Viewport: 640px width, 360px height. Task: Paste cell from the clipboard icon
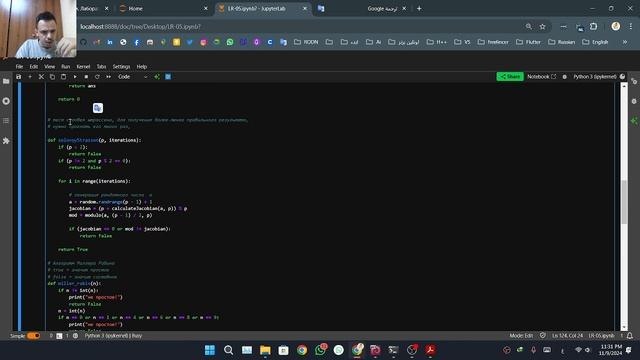tap(63, 77)
